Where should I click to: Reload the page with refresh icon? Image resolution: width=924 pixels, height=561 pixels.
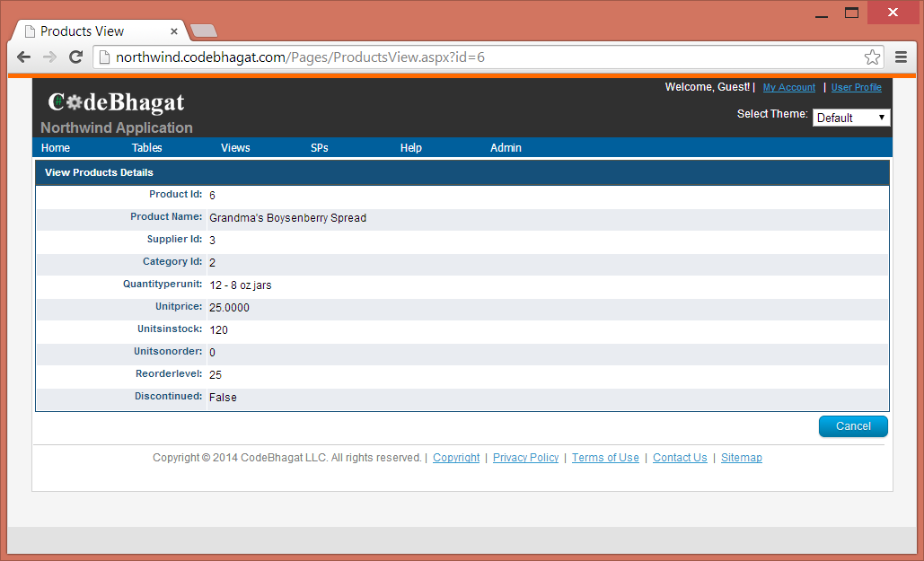76,57
